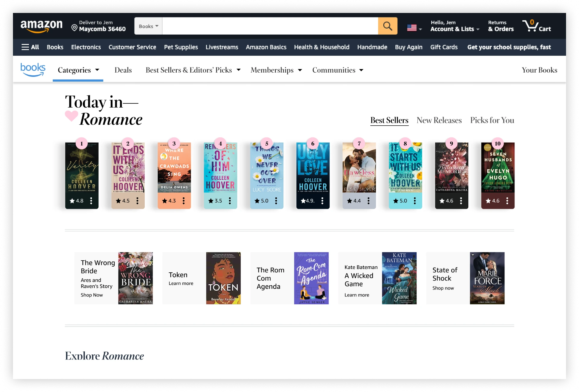Open the All hamburger menu

(30, 47)
